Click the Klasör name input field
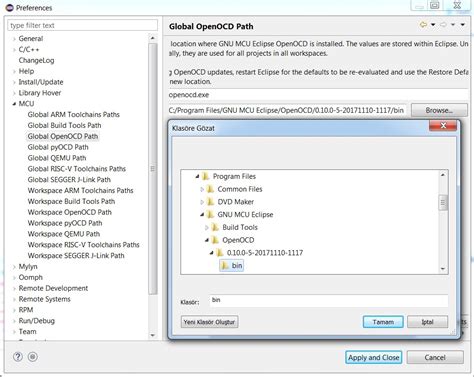The height and width of the screenshot is (377, 474). coord(329,301)
